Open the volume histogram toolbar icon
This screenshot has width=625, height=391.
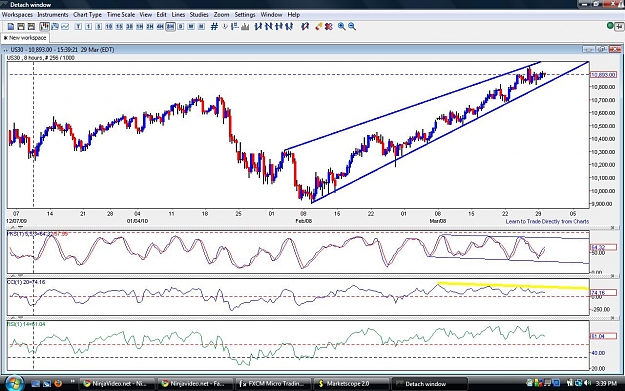click(x=245, y=27)
